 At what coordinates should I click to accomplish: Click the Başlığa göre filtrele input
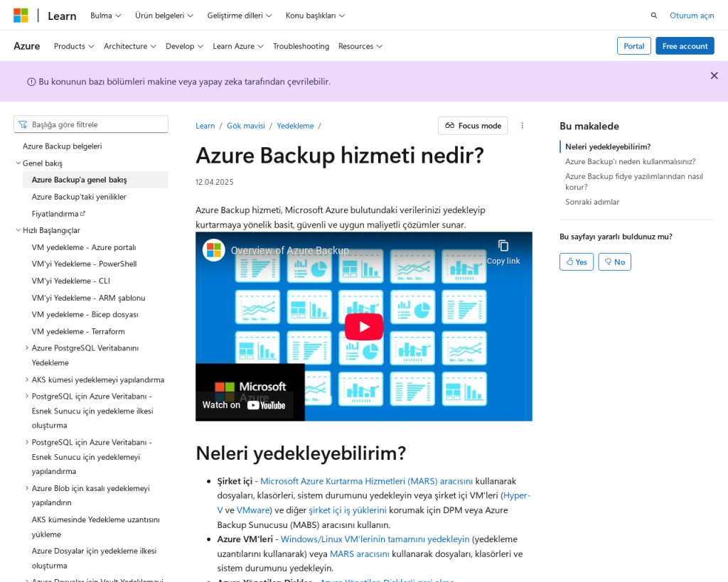[x=91, y=124]
